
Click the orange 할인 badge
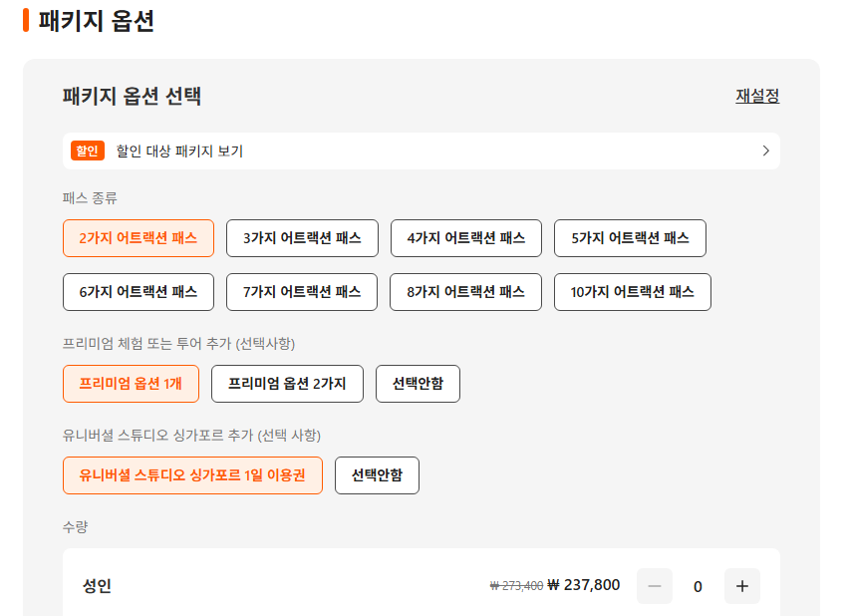point(88,151)
